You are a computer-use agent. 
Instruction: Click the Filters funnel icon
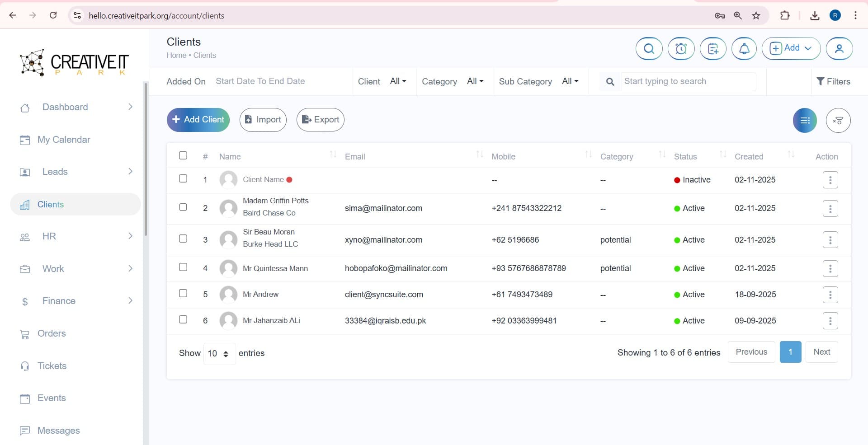pos(833,81)
